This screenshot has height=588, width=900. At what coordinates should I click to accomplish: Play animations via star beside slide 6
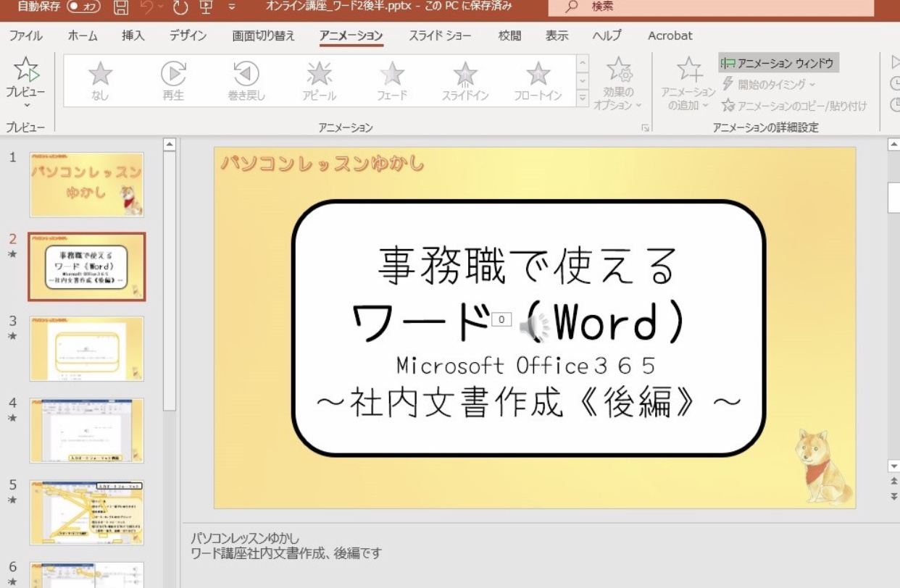(x=12, y=581)
